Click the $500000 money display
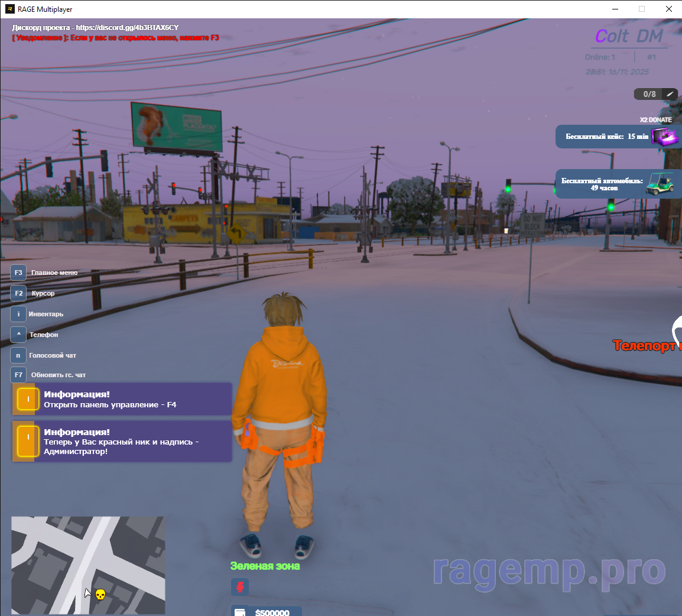Viewport: 682px width, 616px height. pyautogui.click(x=274, y=612)
